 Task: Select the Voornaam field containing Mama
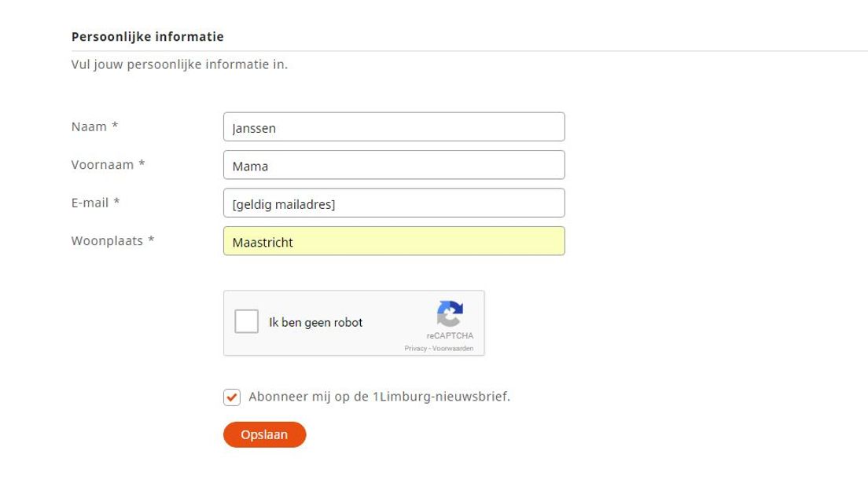pyautogui.click(x=394, y=165)
